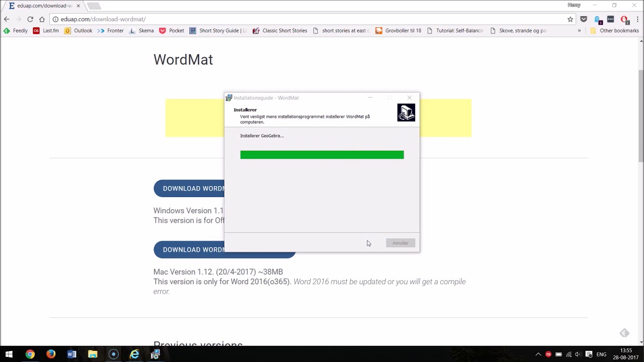Open the short stories at east bookmark
644x362 pixels.
click(x=341, y=31)
